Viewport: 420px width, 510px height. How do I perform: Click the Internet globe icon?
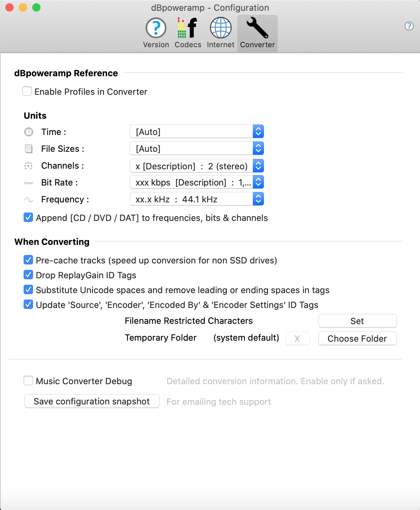coord(220,28)
